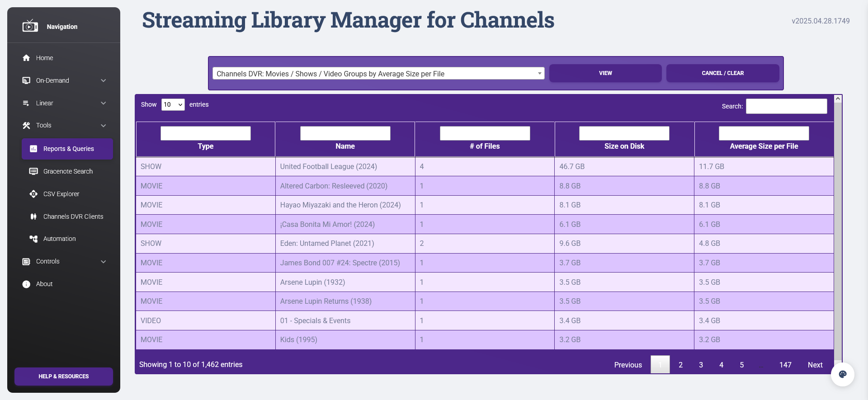Sort by Average Size per File header
This screenshot has height=400, width=868.
tap(764, 146)
